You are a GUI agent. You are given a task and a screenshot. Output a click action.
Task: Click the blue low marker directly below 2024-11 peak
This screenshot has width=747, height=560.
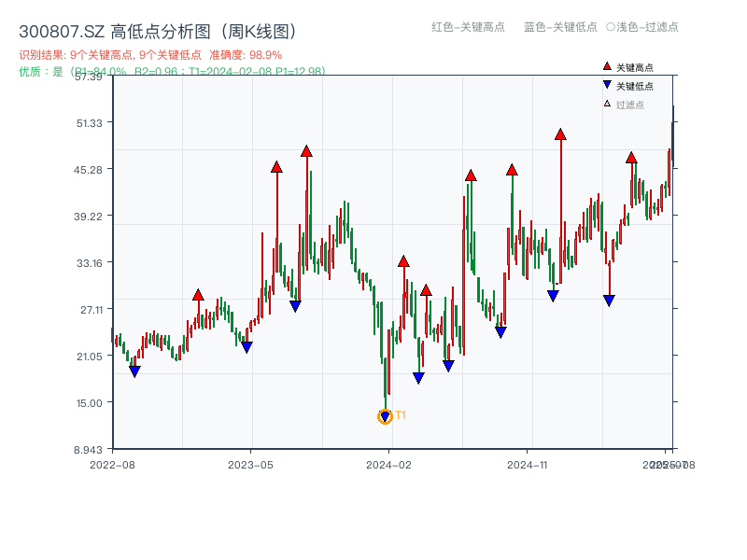pos(553,296)
